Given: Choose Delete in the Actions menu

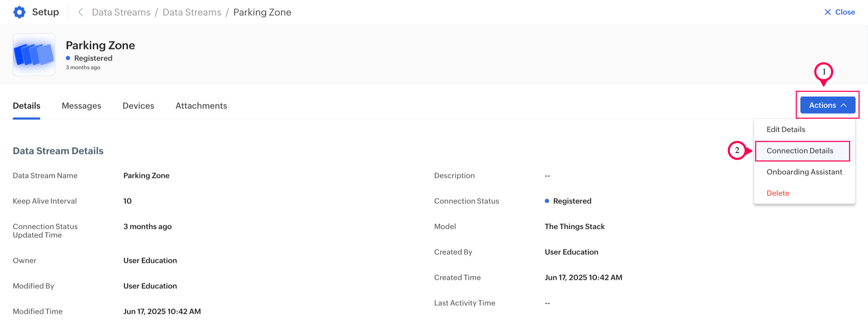Looking at the screenshot, I should point(777,193).
